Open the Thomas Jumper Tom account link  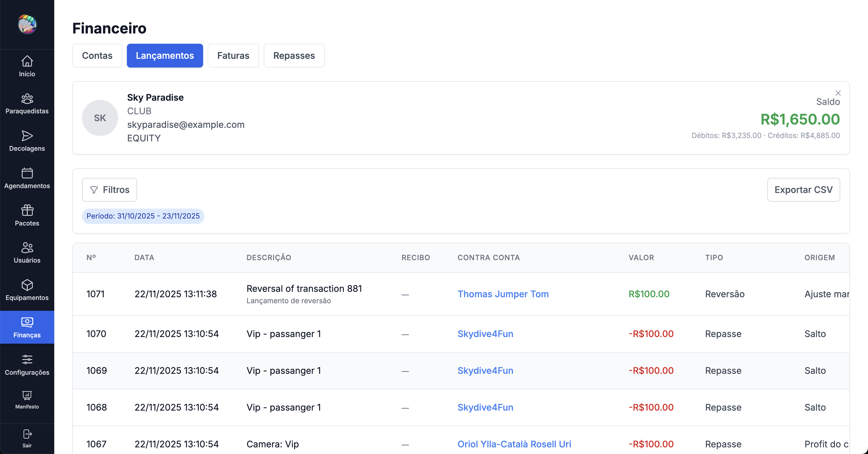tap(503, 294)
